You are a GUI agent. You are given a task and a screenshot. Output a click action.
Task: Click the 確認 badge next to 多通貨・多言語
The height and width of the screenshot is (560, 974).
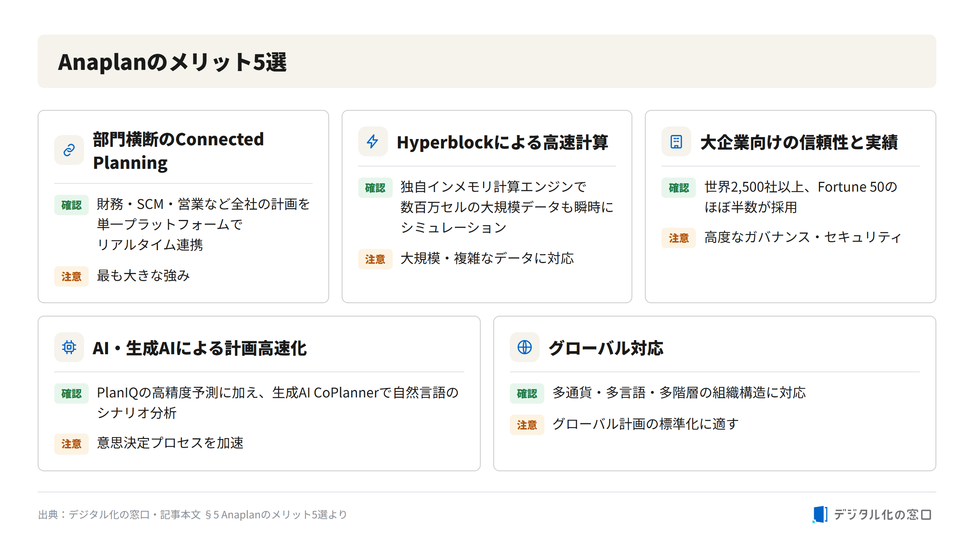click(x=527, y=393)
